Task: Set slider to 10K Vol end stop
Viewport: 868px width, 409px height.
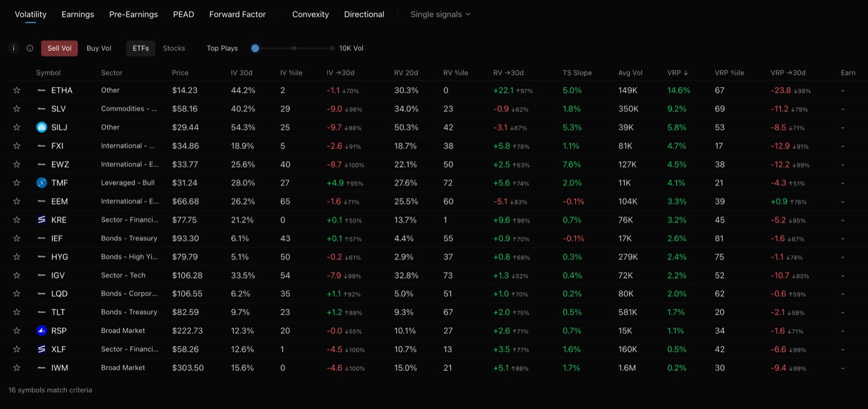Action: (333, 49)
